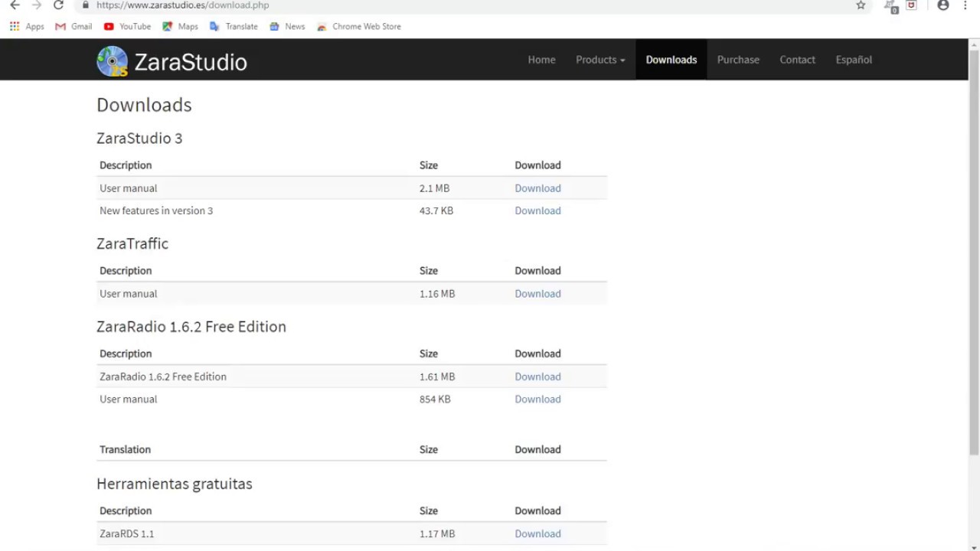Image resolution: width=980 pixels, height=551 pixels.
Task: Click the 'ZaraRDS 1.1' description cell
Action: pos(127,534)
